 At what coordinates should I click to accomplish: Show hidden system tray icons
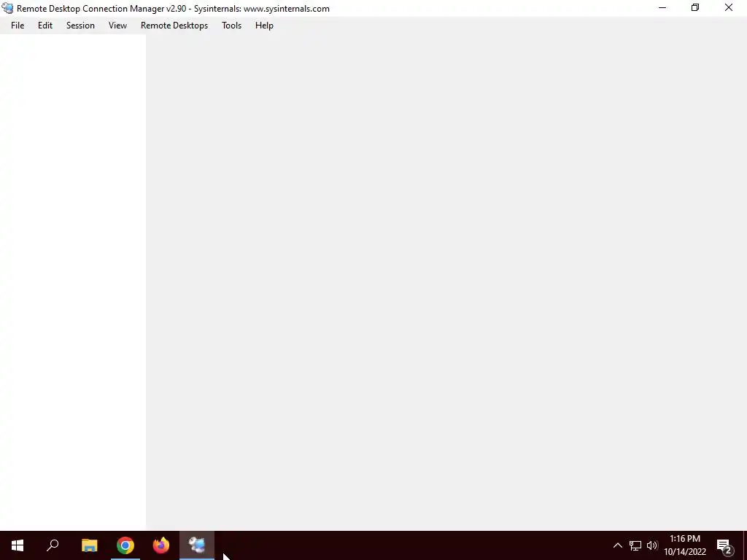click(x=617, y=545)
